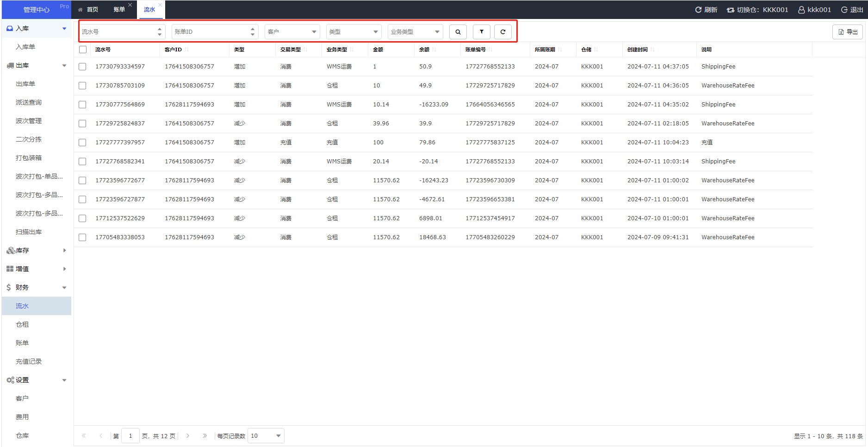Switch to the 账单 tab
868x447 pixels.
click(x=119, y=10)
